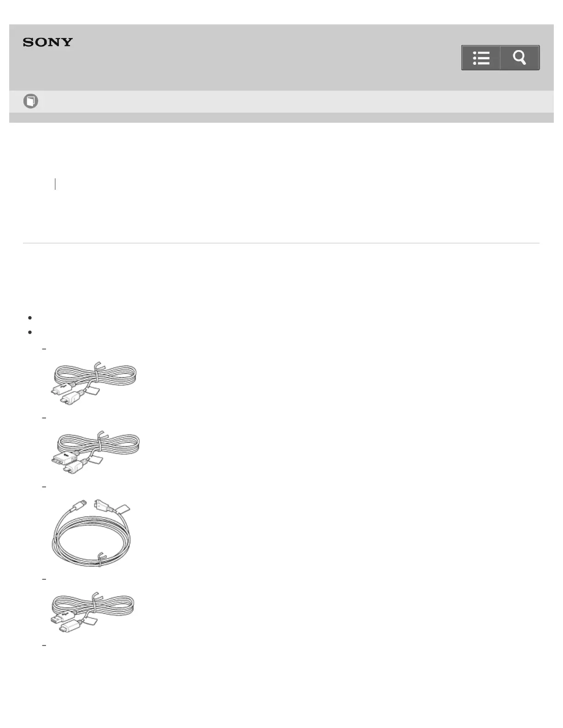Viewport: 563px width, 728px height.
Task: Click the tag label on first cable
Action: [93, 391]
